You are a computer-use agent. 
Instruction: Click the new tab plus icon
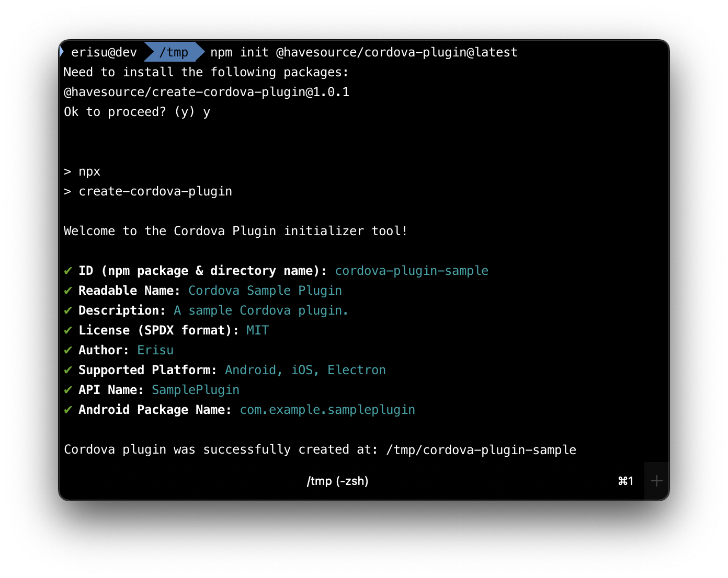pos(657,481)
